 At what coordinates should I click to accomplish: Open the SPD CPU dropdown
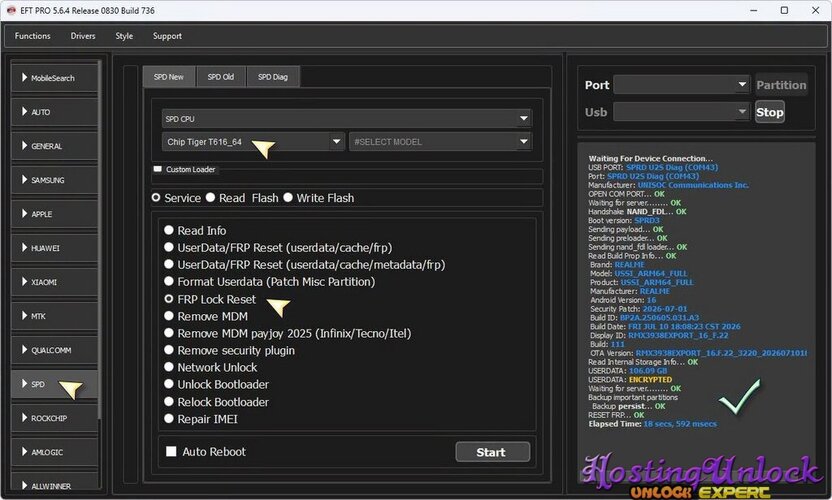click(346, 118)
